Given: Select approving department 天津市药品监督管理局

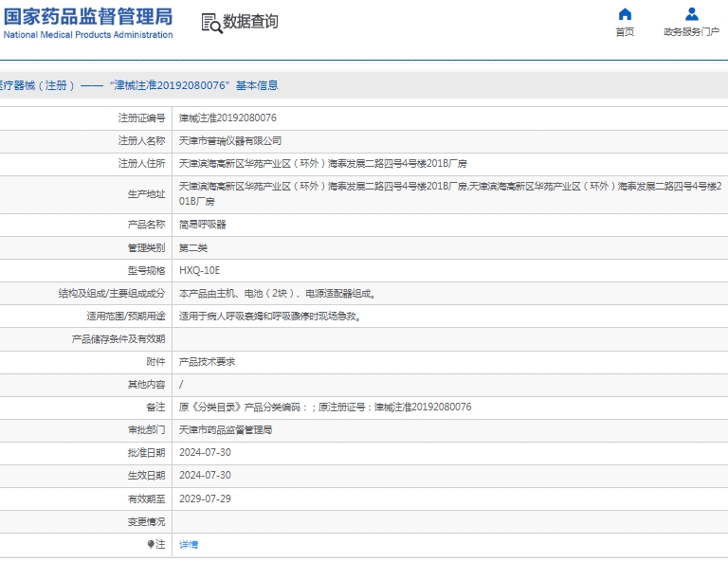Looking at the screenshot, I should pos(226,429).
